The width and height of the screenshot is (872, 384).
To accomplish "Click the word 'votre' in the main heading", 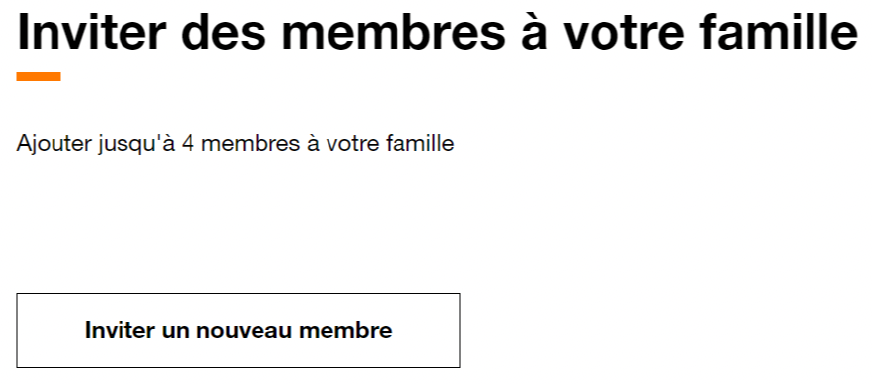I will click(x=623, y=32).
